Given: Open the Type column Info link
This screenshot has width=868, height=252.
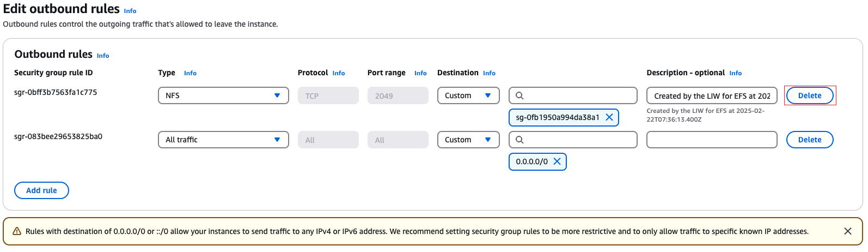Looking at the screenshot, I should [190, 73].
